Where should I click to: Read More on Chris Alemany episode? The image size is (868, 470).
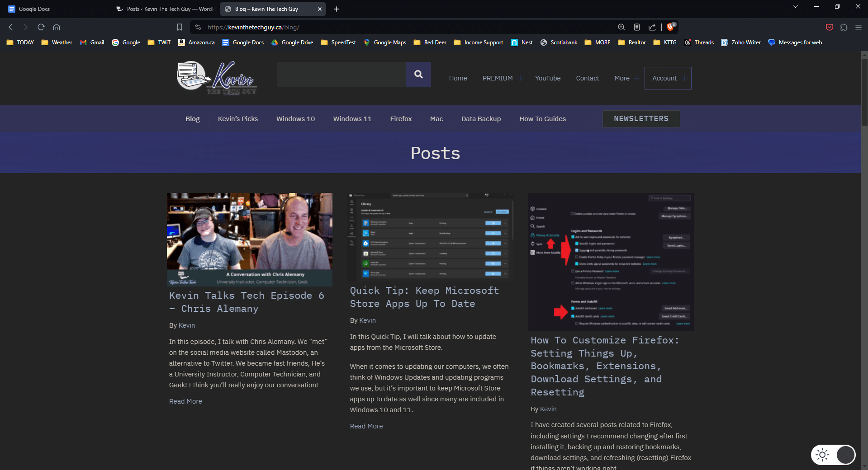pyautogui.click(x=185, y=401)
